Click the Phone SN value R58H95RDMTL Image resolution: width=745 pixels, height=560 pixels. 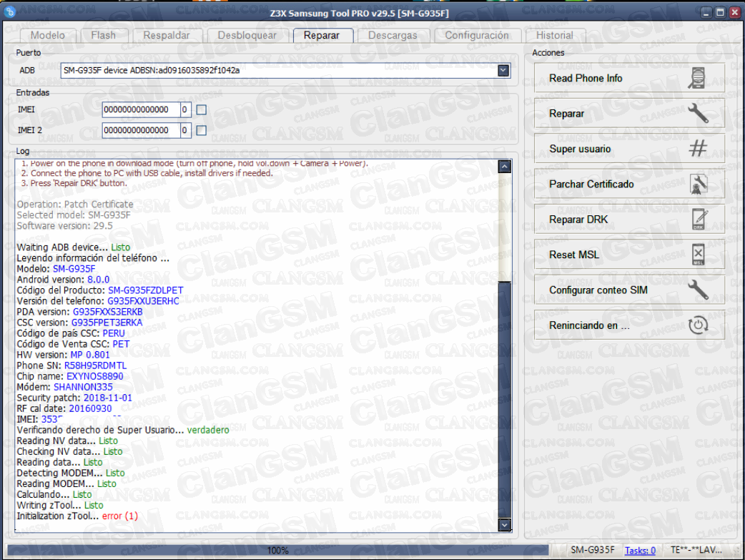click(x=95, y=365)
